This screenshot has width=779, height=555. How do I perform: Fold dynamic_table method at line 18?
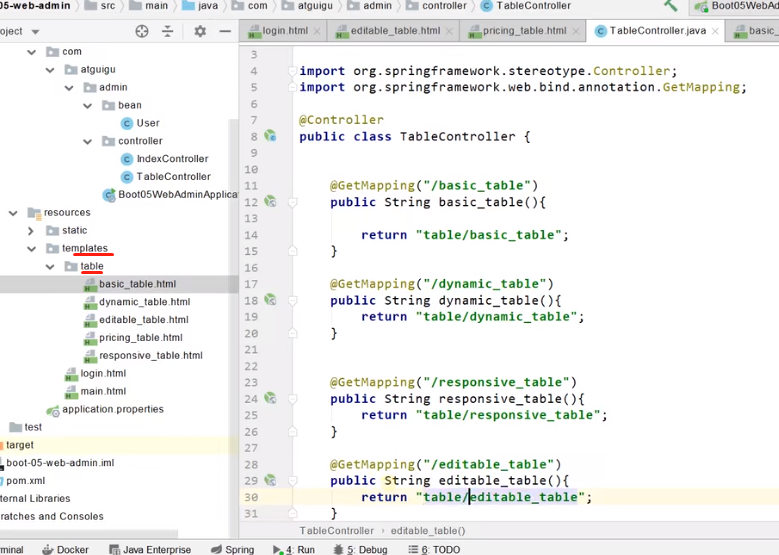(x=292, y=301)
